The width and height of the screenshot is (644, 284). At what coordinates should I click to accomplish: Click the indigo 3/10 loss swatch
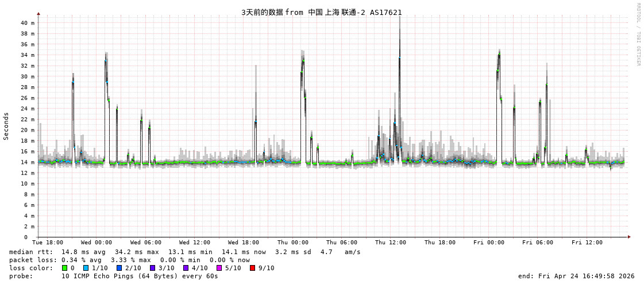(x=153, y=268)
